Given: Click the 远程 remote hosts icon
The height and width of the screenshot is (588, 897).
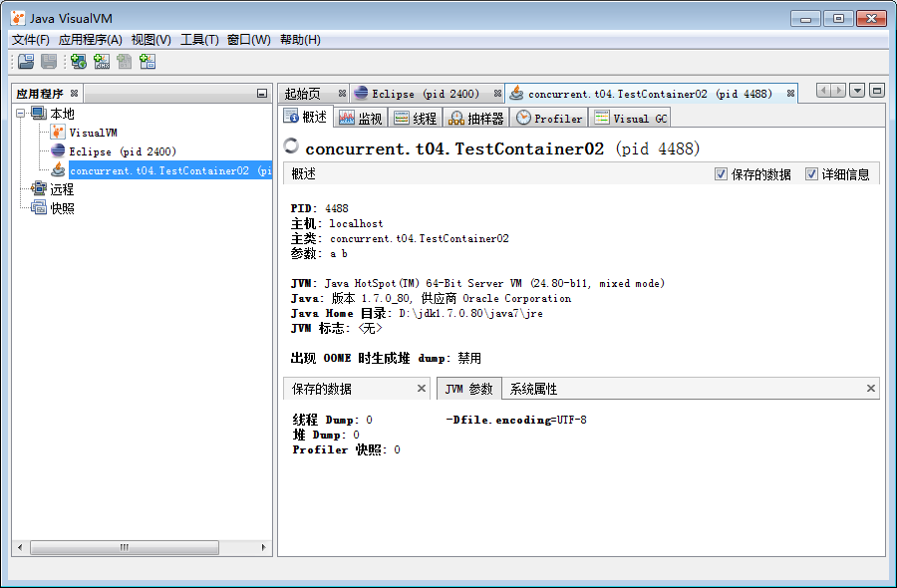Looking at the screenshot, I should pyautogui.click(x=39, y=188).
